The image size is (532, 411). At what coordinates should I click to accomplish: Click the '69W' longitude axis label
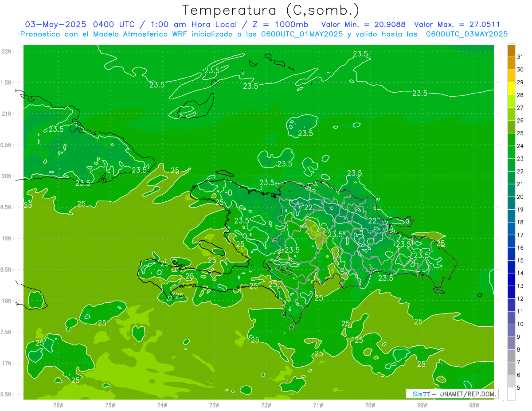(422, 405)
